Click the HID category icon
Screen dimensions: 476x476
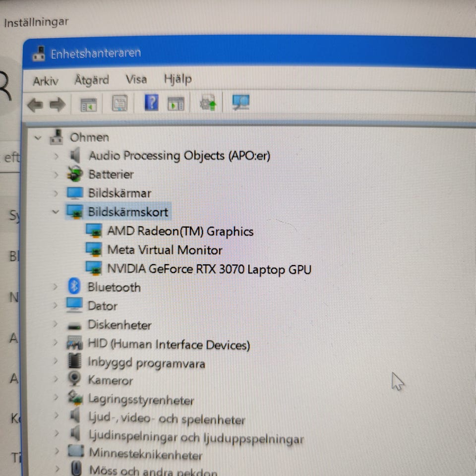(x=74, y=343)
